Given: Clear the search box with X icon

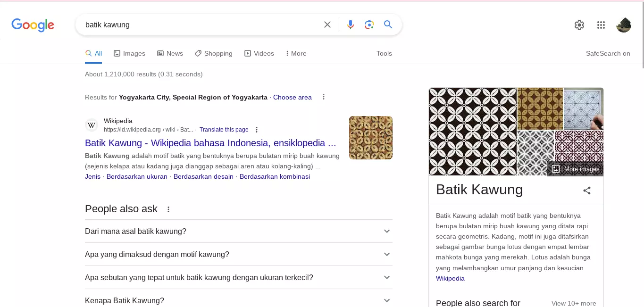Looking at the screenshot, I should (327, 25).
